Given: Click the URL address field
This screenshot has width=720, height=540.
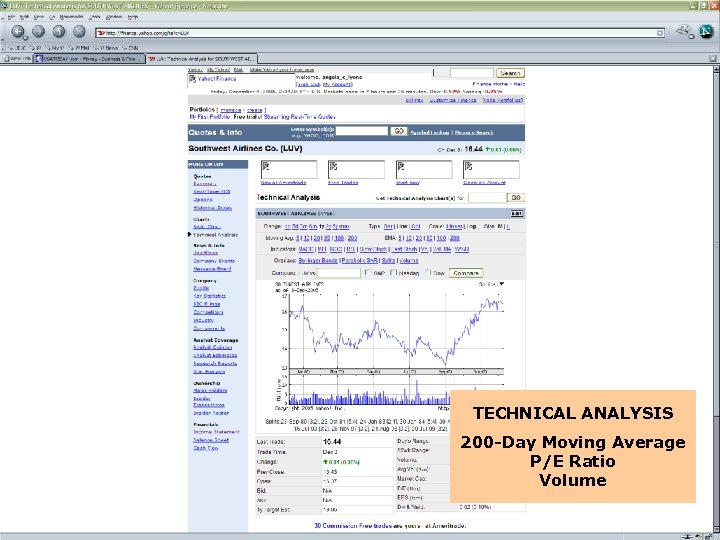Looking at the screenshot, I should pyautogui.click(x=379, y=33).
